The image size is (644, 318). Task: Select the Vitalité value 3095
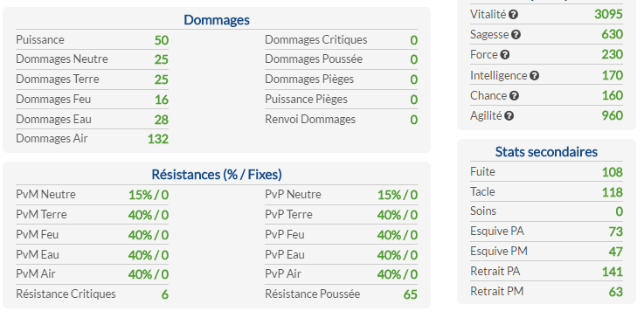point(608,14)
